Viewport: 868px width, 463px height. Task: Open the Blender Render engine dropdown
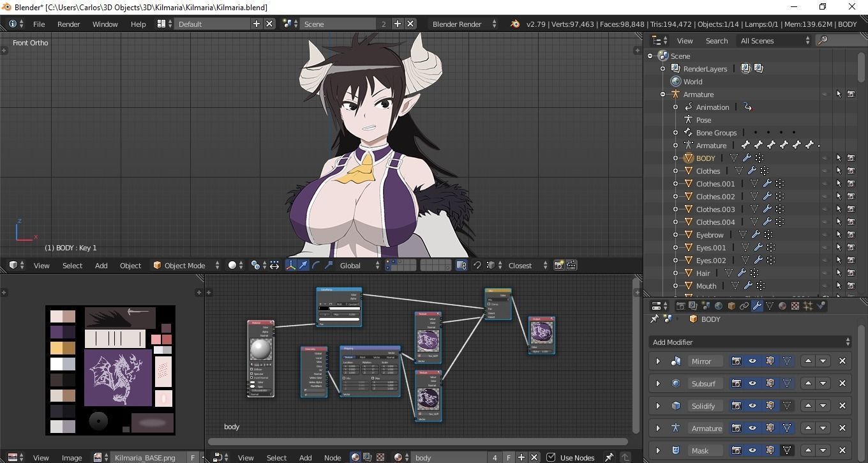tap(464, 24)
